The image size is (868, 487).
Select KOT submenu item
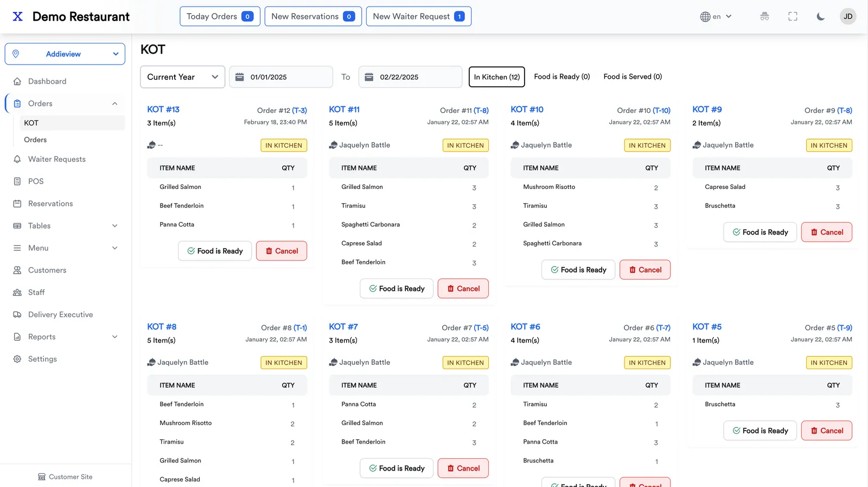coord(72,123)
